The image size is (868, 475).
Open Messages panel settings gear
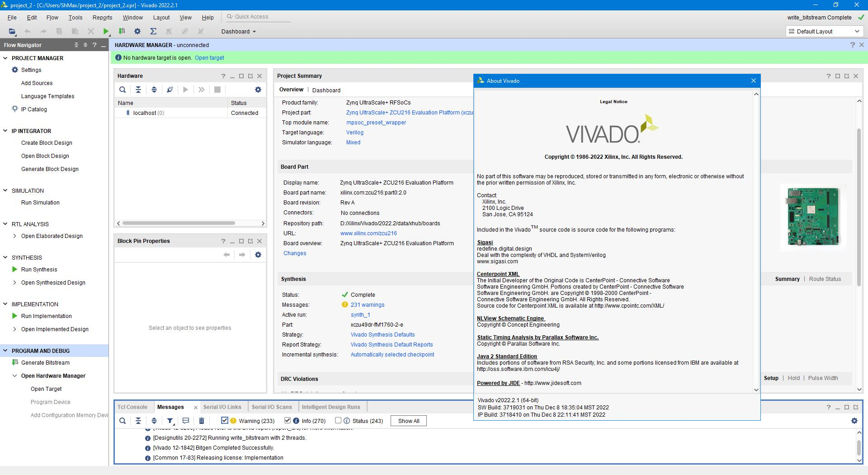pyautogui.click(x=854, y=421)
